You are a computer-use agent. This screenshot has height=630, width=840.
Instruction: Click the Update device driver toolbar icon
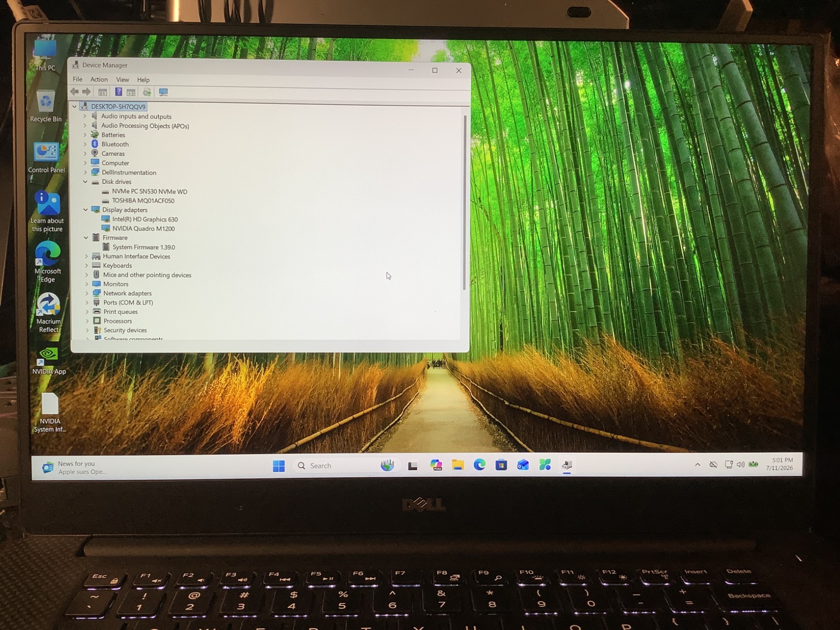coord(147,92)
